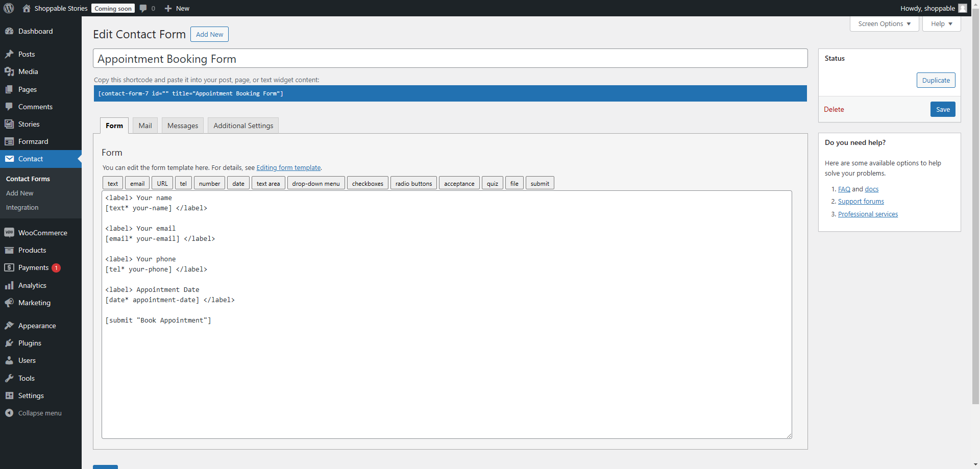Open the docs link
This screenshot has height=469, width=980.
pyautogui.click(x=871, y=189)
